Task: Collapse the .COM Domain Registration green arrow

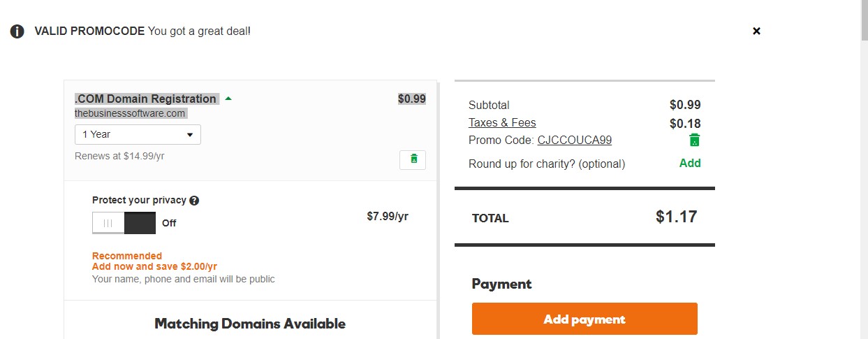Action: click(228, 99)
